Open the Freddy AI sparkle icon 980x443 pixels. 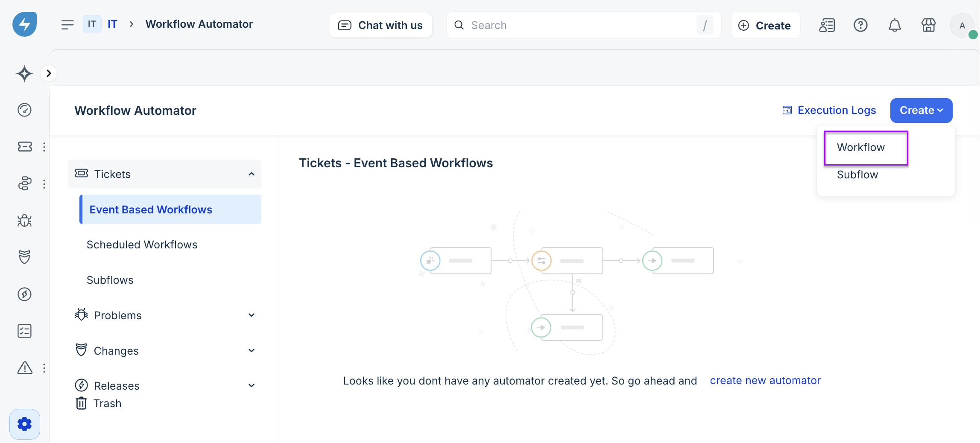point(25,73)
